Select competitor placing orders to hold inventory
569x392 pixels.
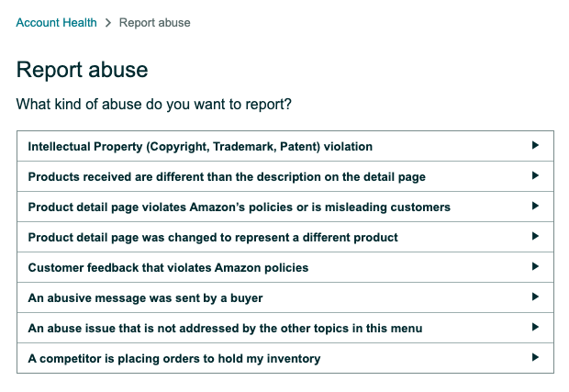174,359
